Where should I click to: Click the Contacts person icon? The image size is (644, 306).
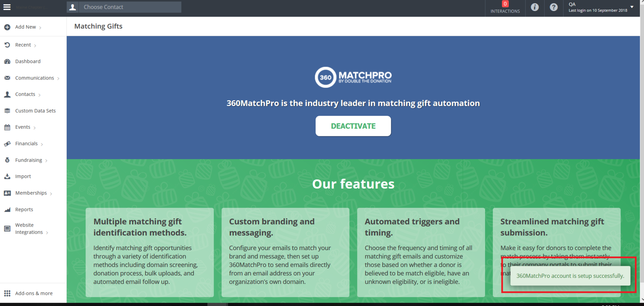click(x=7, y=94)
